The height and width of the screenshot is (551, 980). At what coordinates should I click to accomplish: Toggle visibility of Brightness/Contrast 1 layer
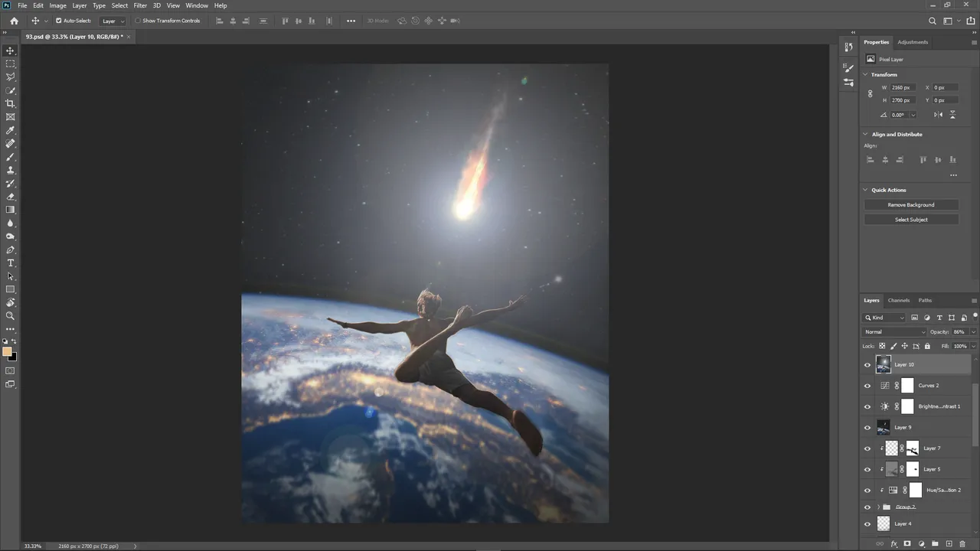pyautogui.click(x=867, y=406)
